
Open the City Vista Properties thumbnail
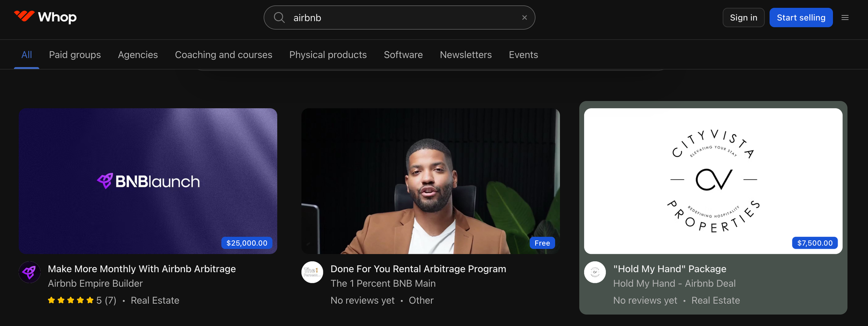713,181
